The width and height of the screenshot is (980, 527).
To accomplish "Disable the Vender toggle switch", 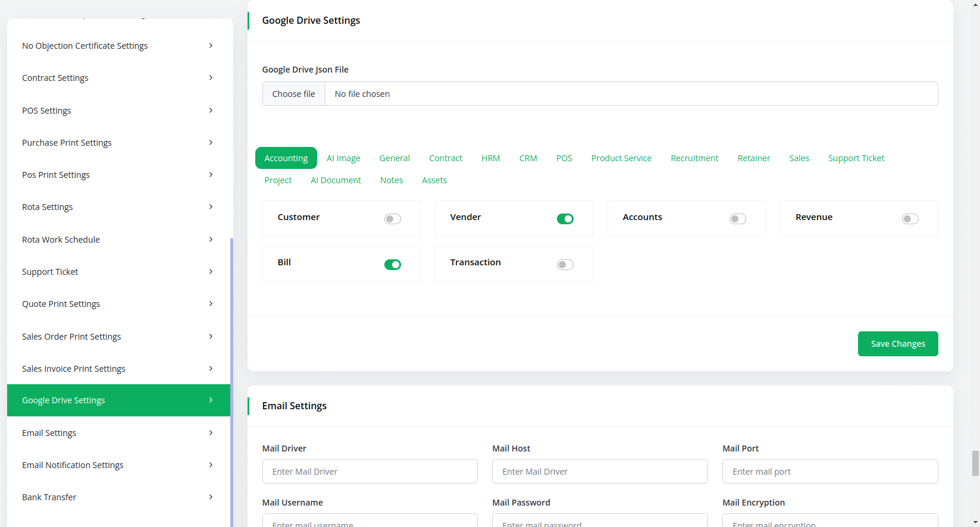I will (x=565, y=219).
